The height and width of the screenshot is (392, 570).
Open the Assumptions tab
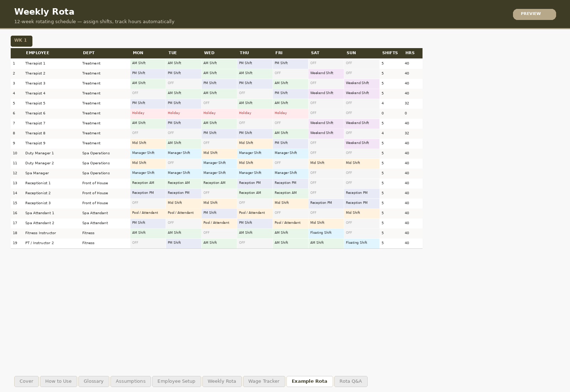pyautogui.click(x=130, y=381)
